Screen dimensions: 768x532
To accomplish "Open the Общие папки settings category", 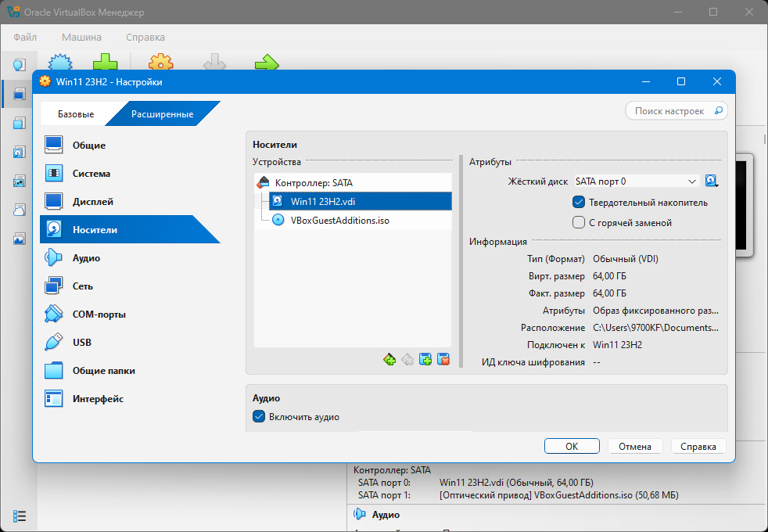I will click(130, 370).
